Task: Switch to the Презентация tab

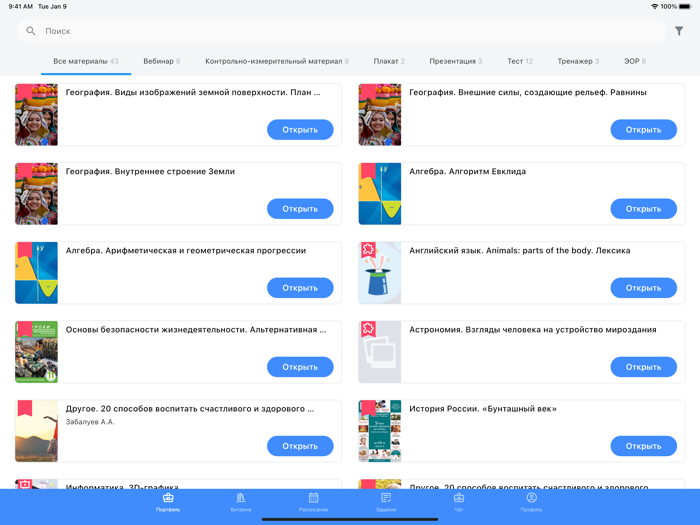Action: pyautogui.click(x=455, y=61)
